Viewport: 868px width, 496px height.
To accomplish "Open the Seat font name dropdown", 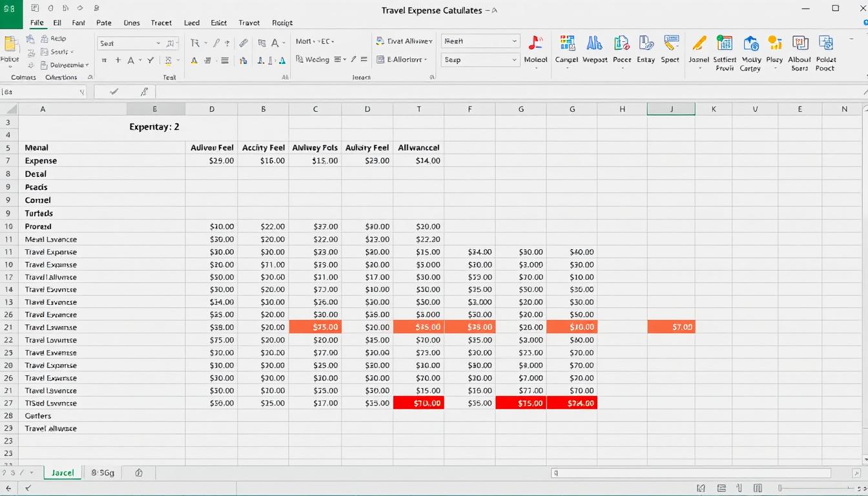I will [x=158, y=43].
